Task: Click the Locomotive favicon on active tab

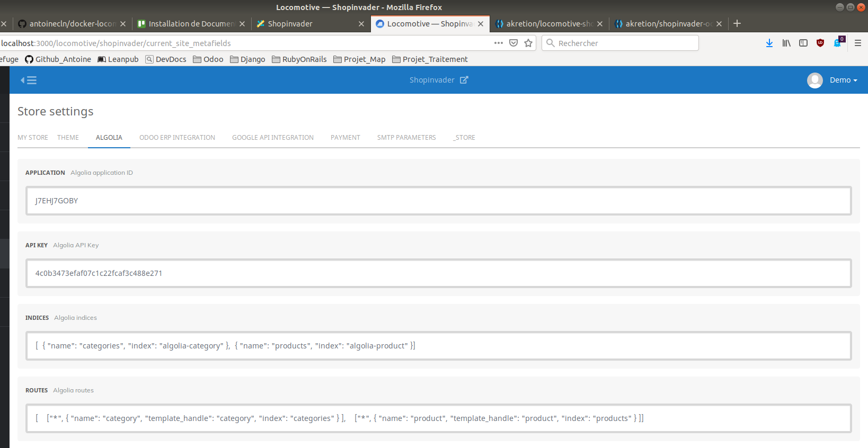Action: [x=379, y=24]
